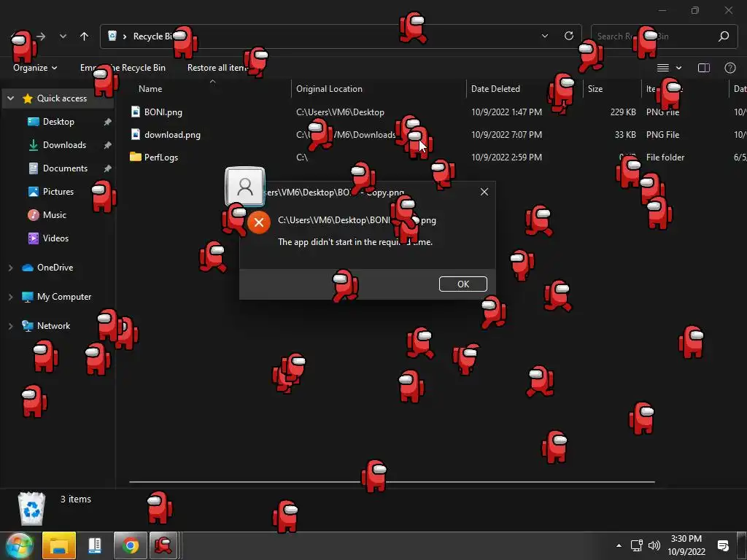Open the Organize menu
This screenshot has height=560, width=747.
(x=35, y=68)
